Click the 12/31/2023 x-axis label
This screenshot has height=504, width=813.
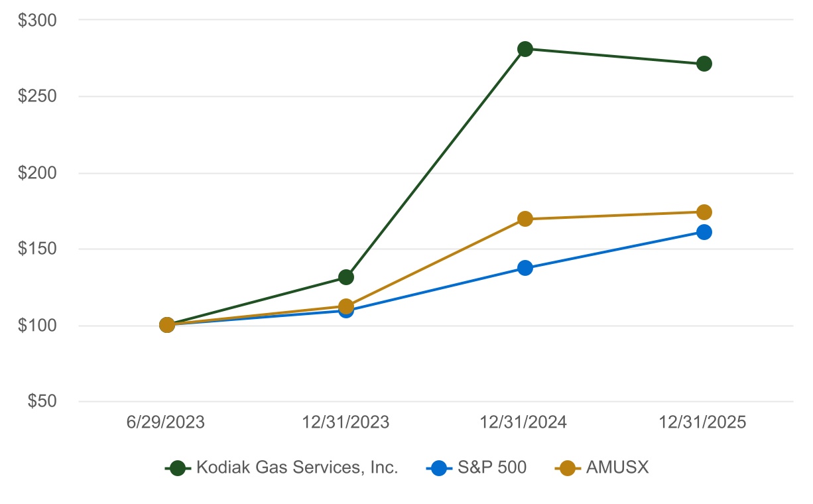coord(346,423)
